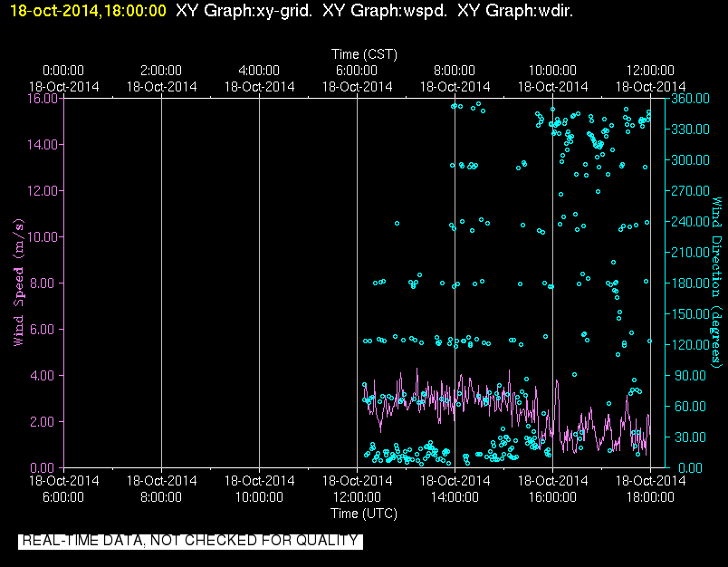Screen dimensions: 728x567
Task: Click the 0.00 wind direction tick label
Action: 690,467
